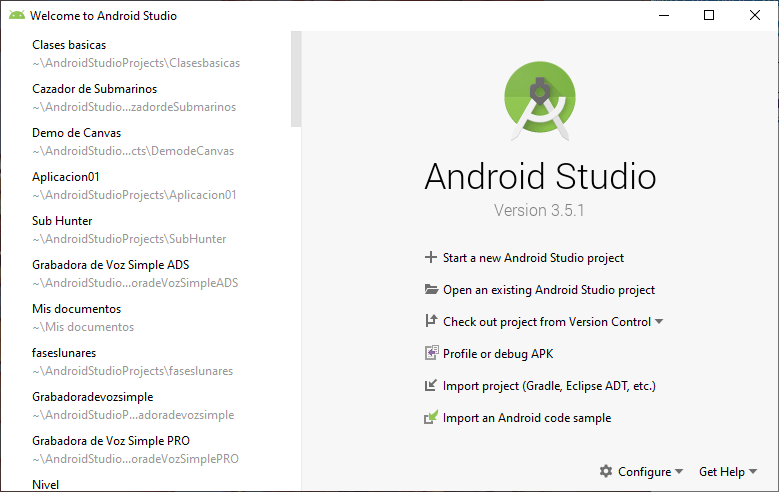This screenshot has width=779, height=492.
Task: Select Grabadora de Voz Simple PRO project
Action: [110, 441]
